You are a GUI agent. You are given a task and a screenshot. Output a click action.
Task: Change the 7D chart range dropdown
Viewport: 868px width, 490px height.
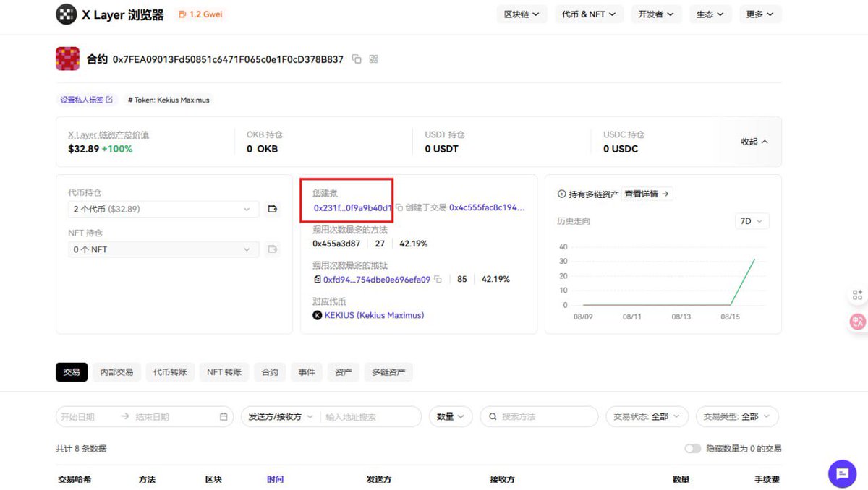pos(752,221)
